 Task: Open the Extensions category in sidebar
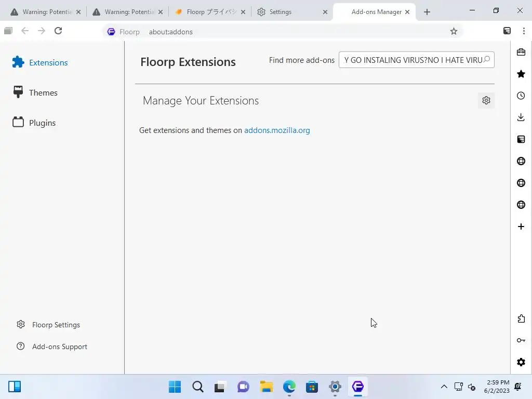(39, 62)
